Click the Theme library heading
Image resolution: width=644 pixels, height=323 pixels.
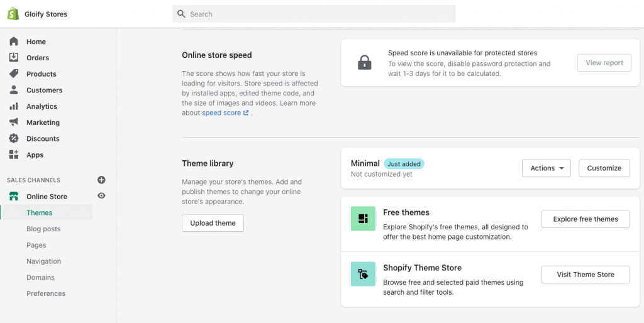208,163
